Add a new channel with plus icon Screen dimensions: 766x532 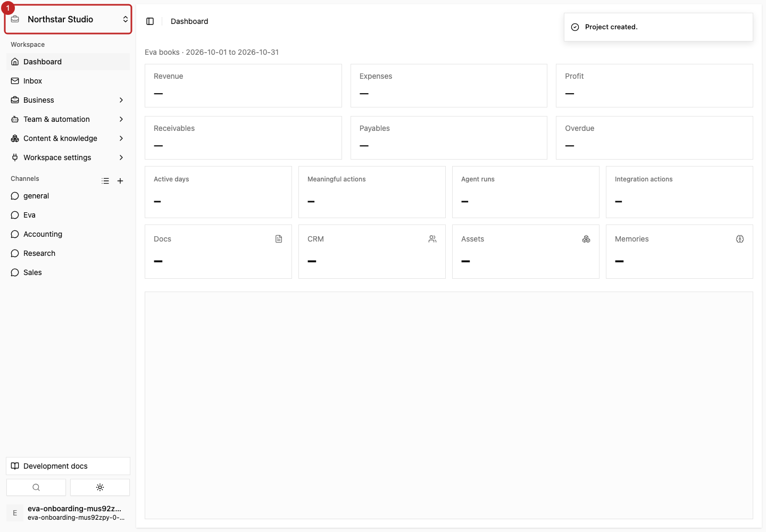point(120,181)
